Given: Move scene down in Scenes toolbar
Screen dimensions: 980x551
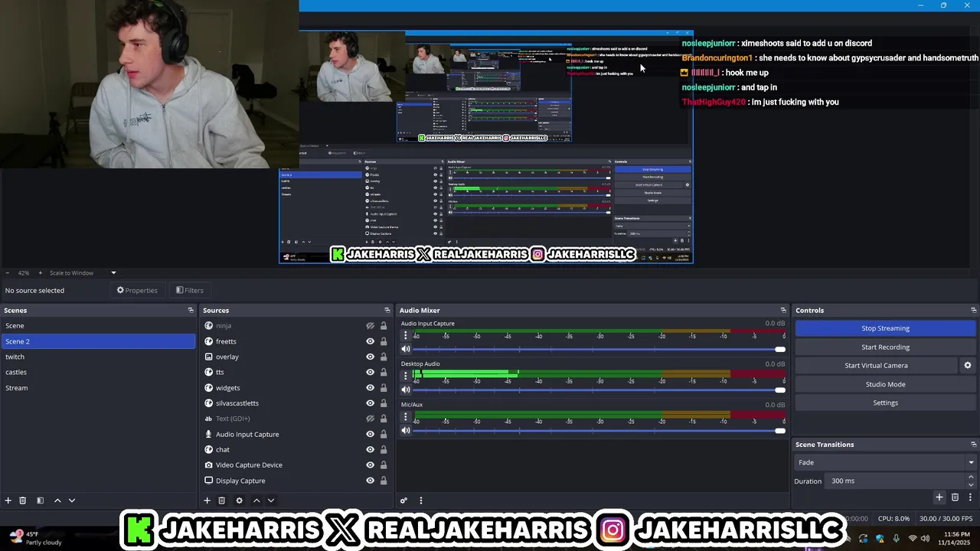Looking at the screenshot, I should tap(72, 500).
